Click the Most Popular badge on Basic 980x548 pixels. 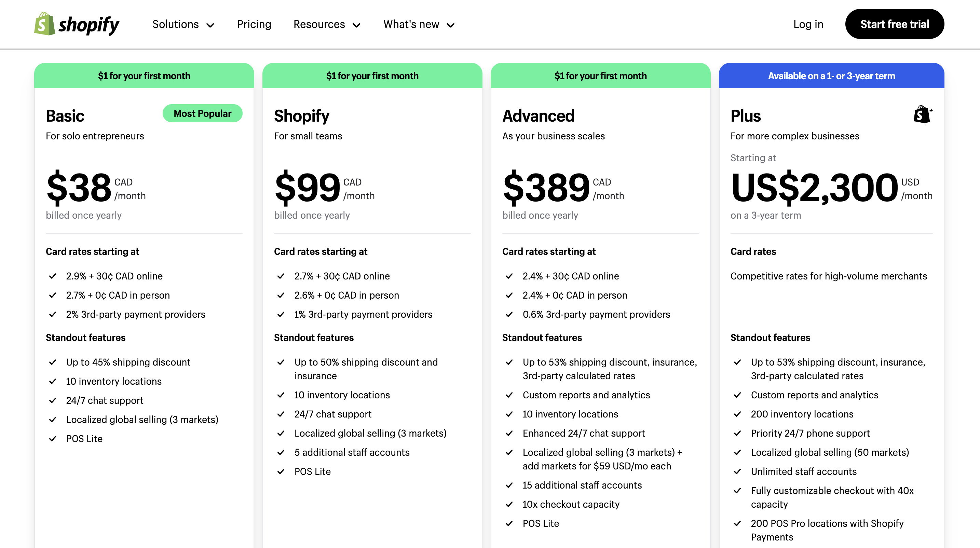tap(202, 113)
